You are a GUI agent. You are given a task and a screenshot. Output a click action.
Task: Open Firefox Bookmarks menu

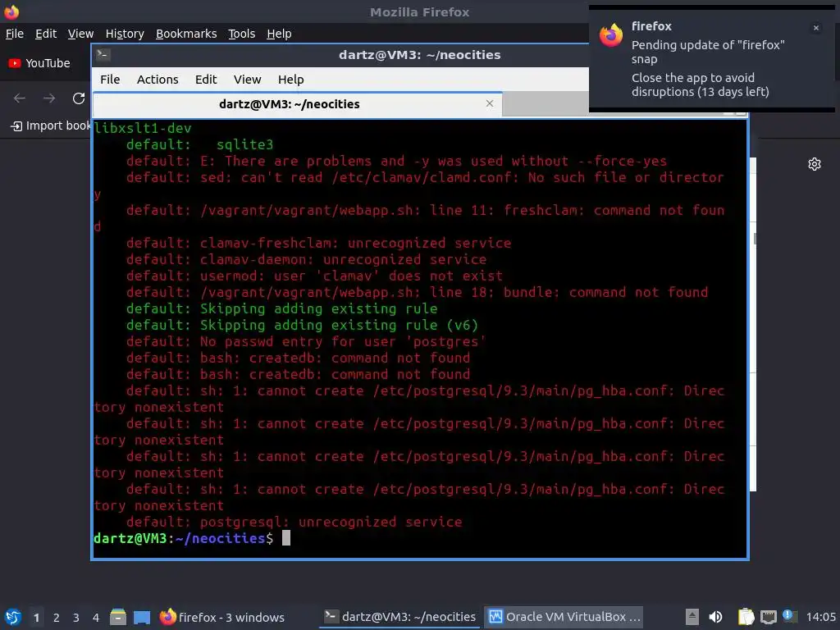pyautogui.click(x=186, y=34)
